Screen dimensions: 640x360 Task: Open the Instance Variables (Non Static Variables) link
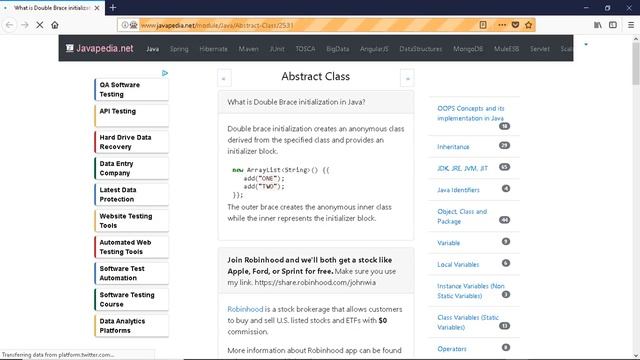click(471, 291)
